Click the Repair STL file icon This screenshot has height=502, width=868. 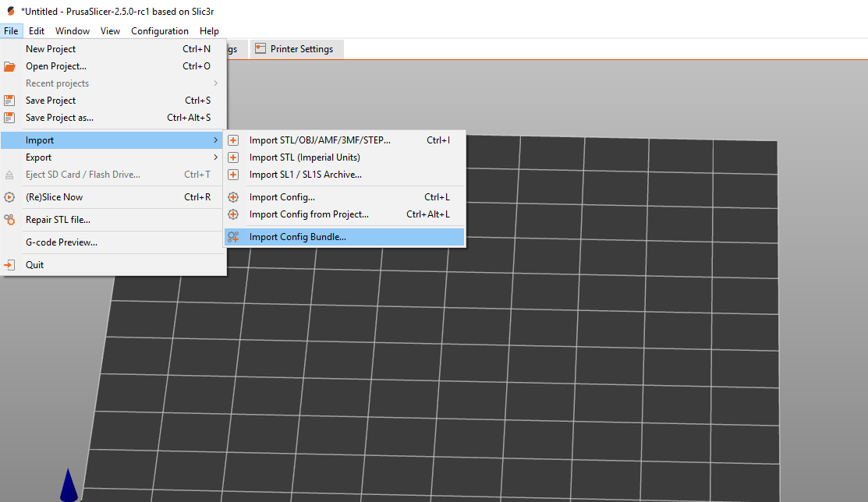click(10, 220)
